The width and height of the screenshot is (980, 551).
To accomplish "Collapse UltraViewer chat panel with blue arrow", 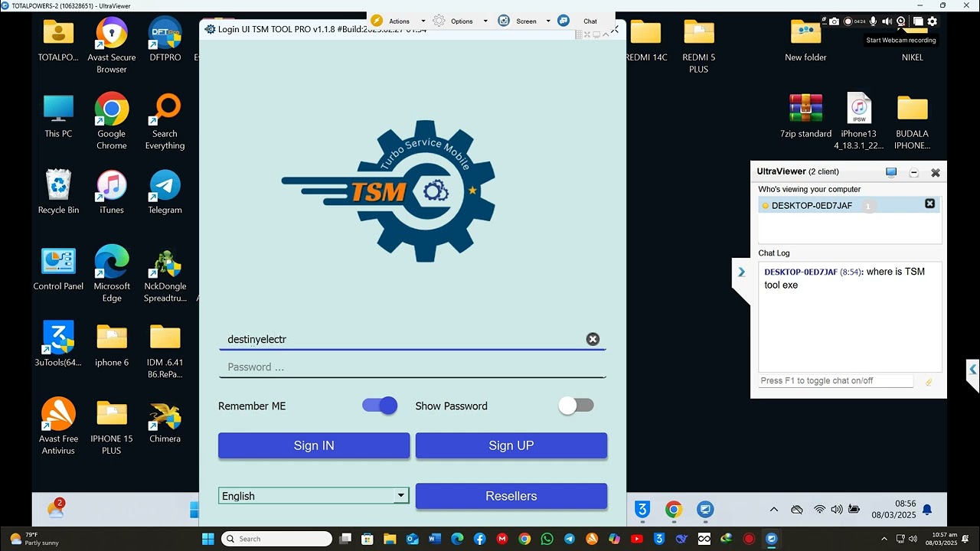I will click(741, 272).
